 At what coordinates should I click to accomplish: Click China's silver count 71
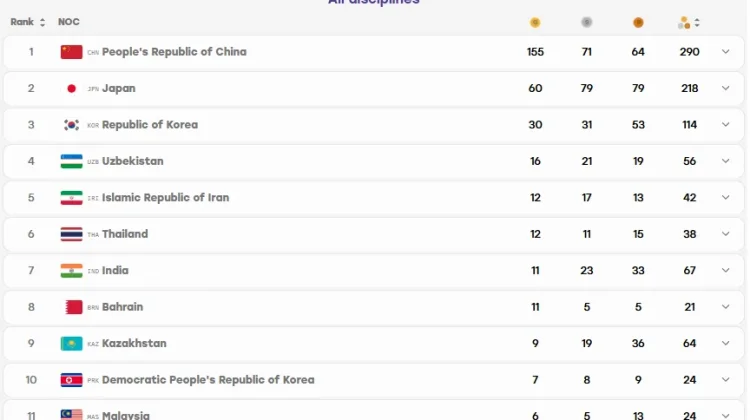587,52
